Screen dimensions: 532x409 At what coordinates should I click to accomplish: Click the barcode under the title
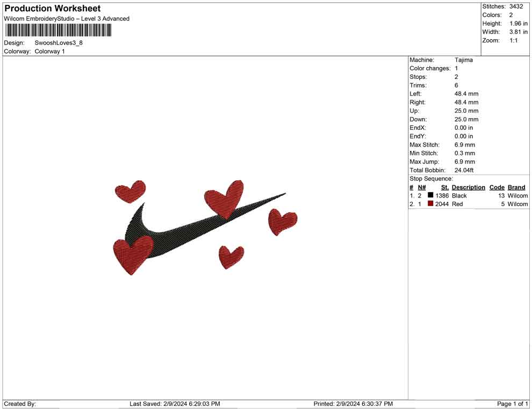[58, 30]
